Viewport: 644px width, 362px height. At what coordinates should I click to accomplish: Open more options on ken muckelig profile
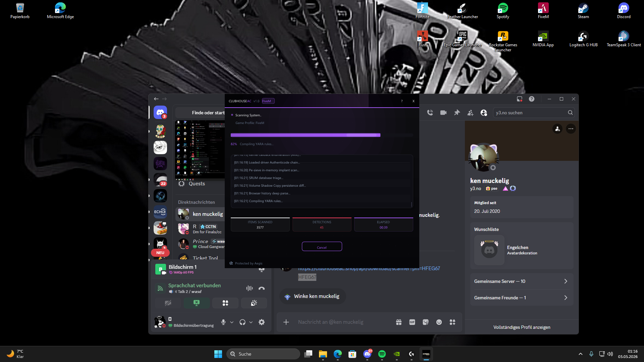pyautogui.click(x=571, y=129)
